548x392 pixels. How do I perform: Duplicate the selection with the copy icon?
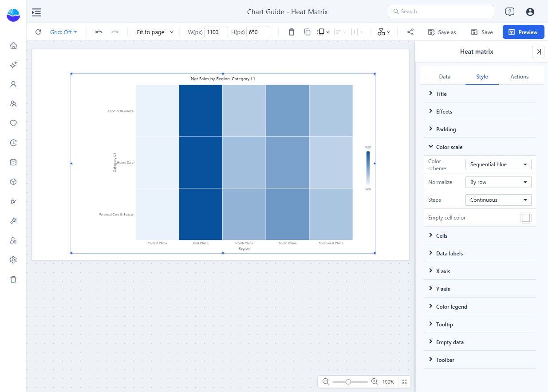(x=307, y=32)
